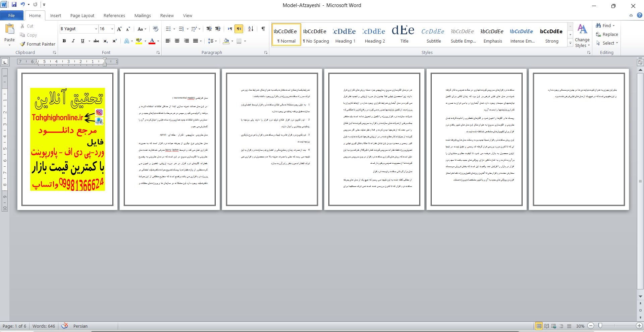This screenshot has width=644, height=332.
Task: Open the Borders dropdown arrow
Action: (x=245, y=41)
